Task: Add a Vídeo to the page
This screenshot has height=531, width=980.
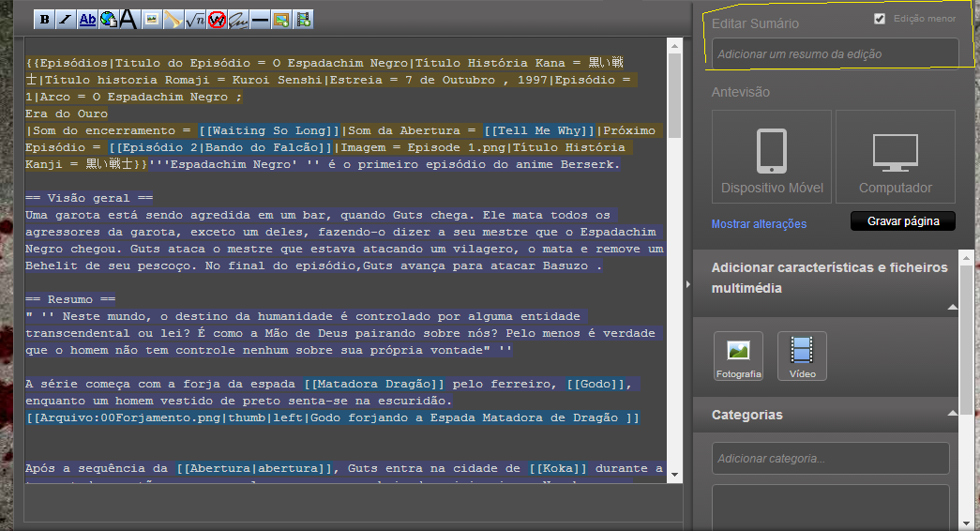Action: coord(802,356)
